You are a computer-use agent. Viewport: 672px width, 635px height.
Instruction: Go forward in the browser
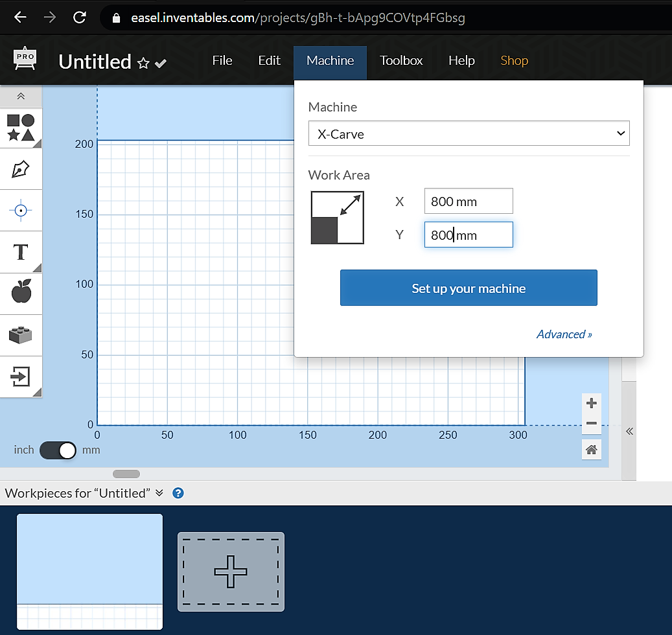[x=50, y=17]
